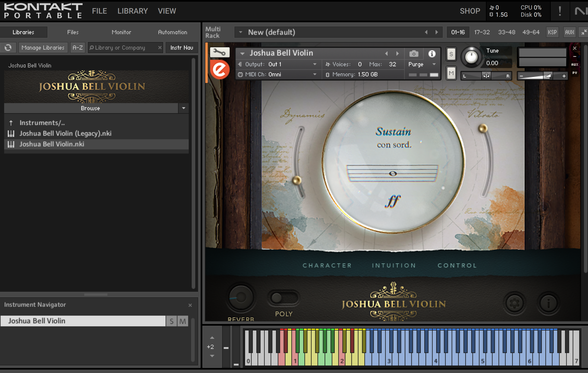Load previous instrument with left arrow
This screenshot has width=588, height=373.
coord(386,53)
